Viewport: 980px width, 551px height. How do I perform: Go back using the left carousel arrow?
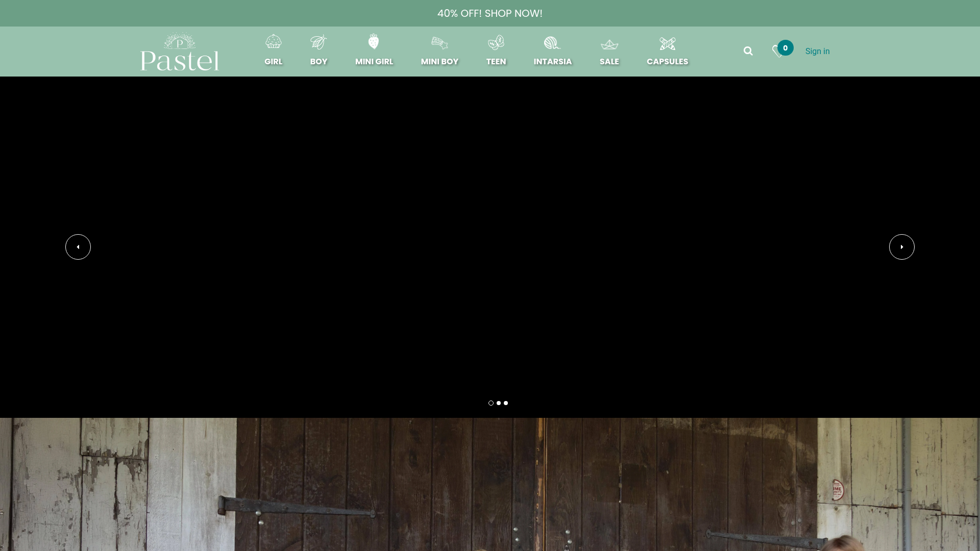click(78, 247)
